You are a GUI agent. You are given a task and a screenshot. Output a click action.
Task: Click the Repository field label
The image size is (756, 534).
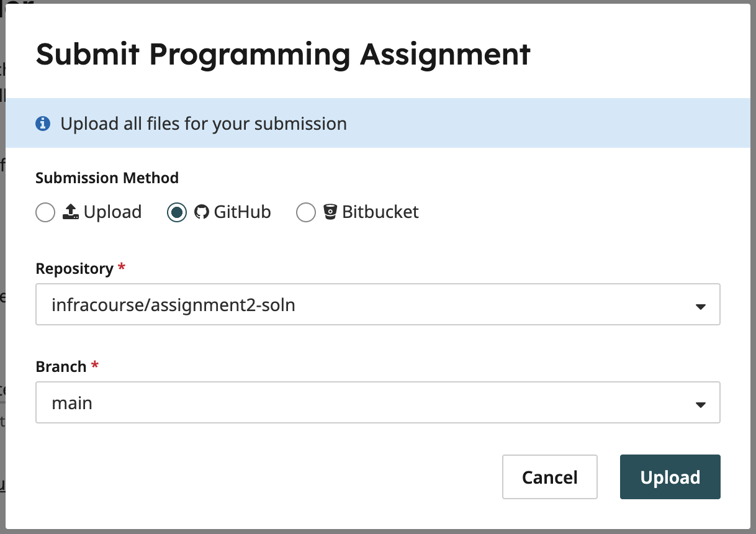(74, 269)
